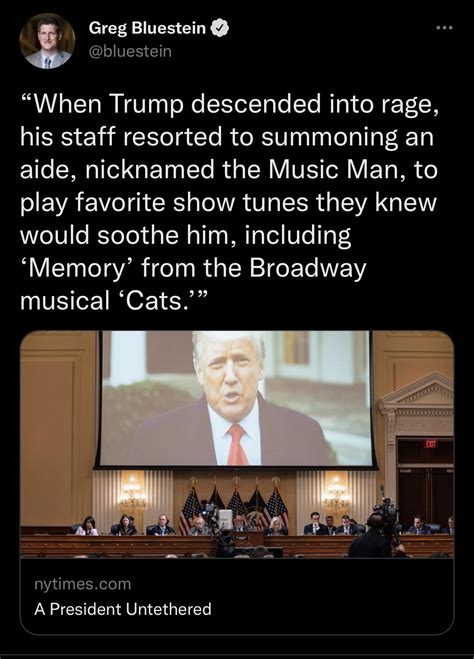Click the committee members' desk in photo

pos(237,545)
